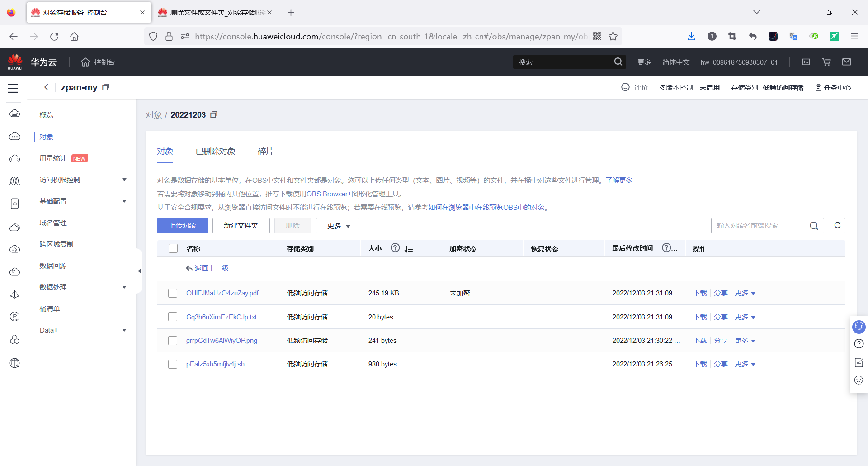Open 更多 dropdown for grrpCdTw6AlWiyOP.png row
This screenshot has width=868, height=466.
(745, 341)
